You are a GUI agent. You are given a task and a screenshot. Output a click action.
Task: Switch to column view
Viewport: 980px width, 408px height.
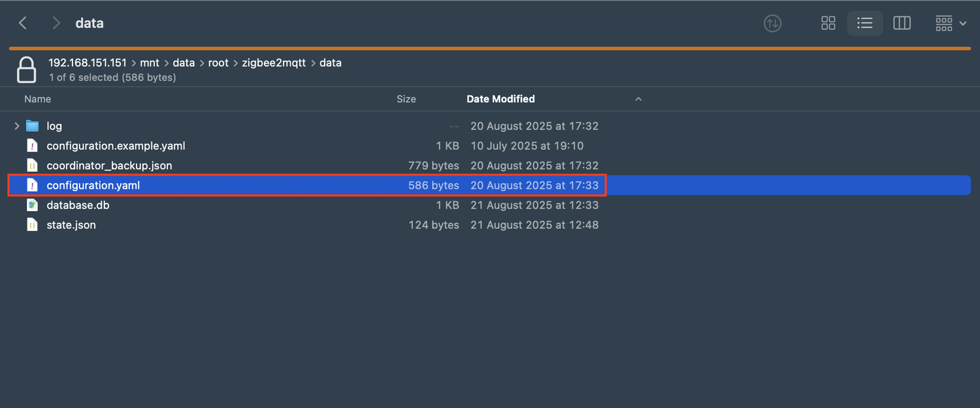pos(902,24)
